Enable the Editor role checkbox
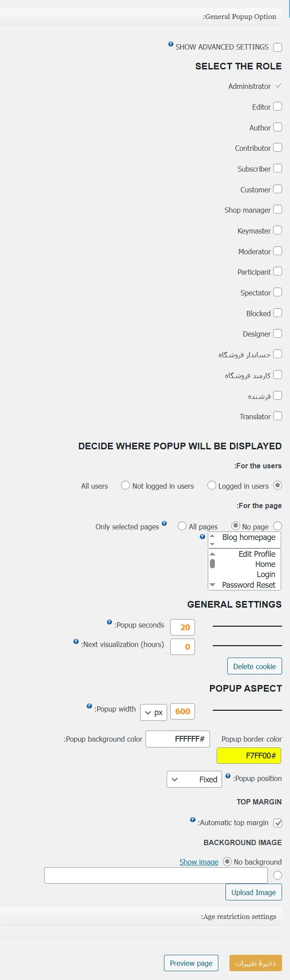This screenshot has width=290, height=980. click(x=278, y=106)
